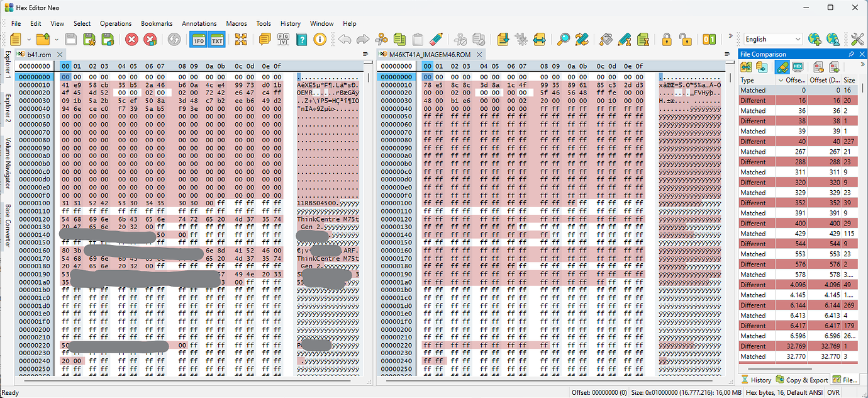Expand the dropdown next to the Open folder icon
The width and height of the screenshot is (868, 398).
[56, 39]
